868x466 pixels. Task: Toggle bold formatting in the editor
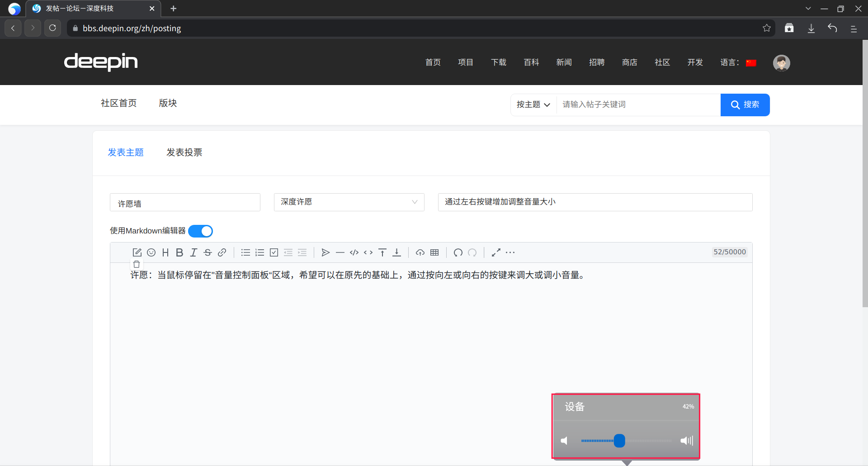pos(179,252)
